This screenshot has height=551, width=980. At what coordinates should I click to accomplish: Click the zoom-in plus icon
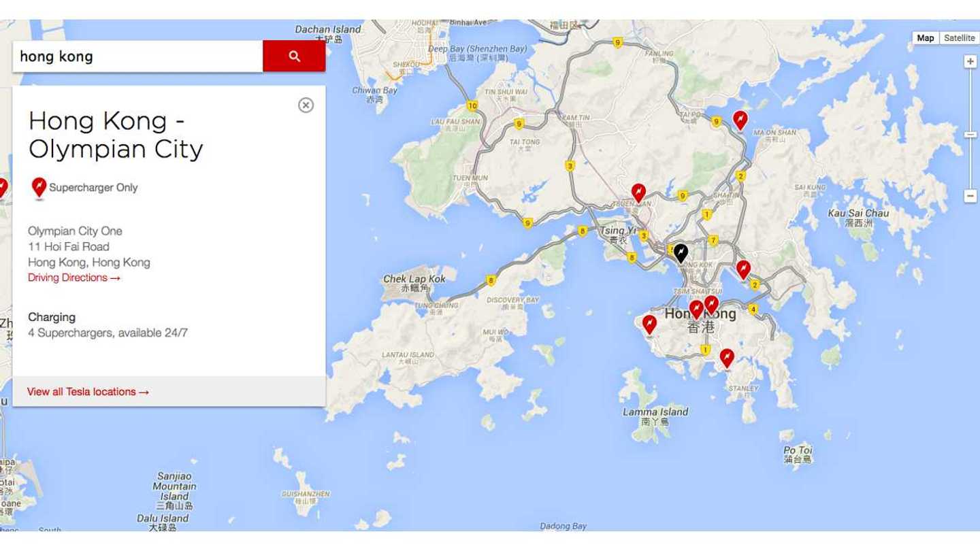coord(970,62)
